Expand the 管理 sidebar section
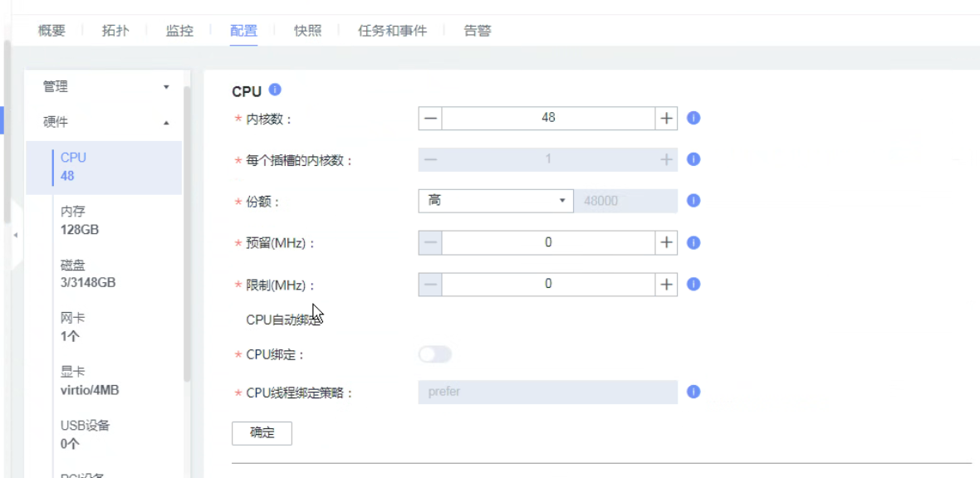Viewport: 980px width, 478px height. point(104,86)
